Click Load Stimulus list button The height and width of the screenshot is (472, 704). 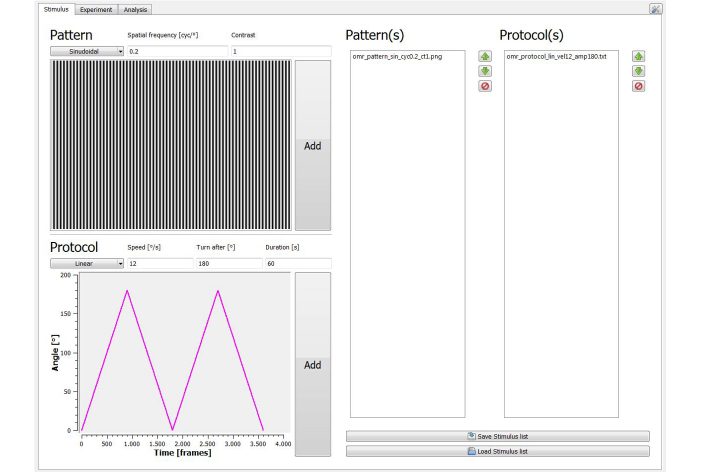point(497,451)
